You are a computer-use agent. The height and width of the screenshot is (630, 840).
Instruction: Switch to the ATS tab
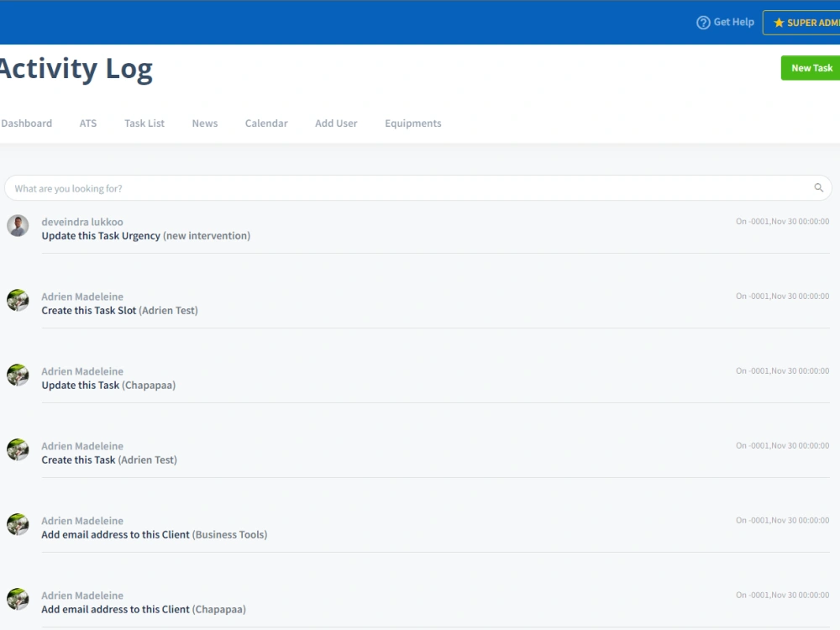tap(87, 123)
